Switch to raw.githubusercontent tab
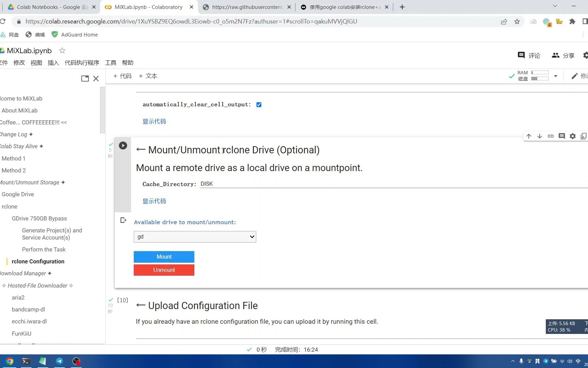The height and width of the screenshot is (368, 588). coord(247,7)
